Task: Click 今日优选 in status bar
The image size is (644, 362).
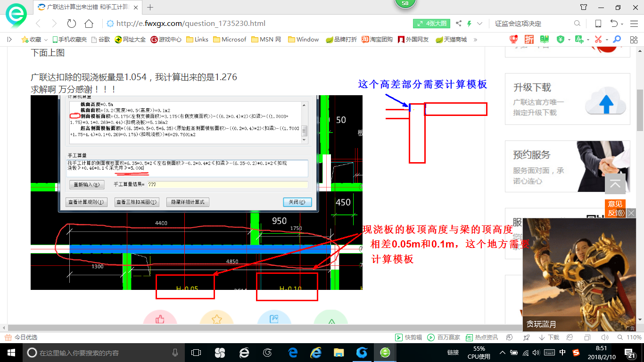Action: click(x=21, y=337)
